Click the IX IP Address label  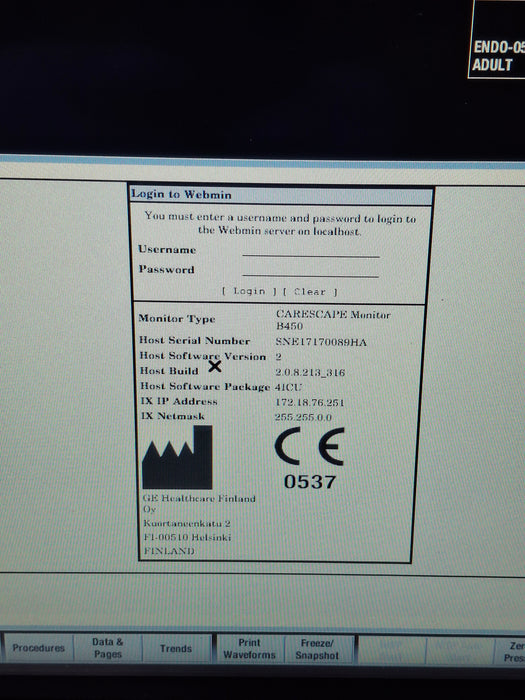(x=179, y=401)
